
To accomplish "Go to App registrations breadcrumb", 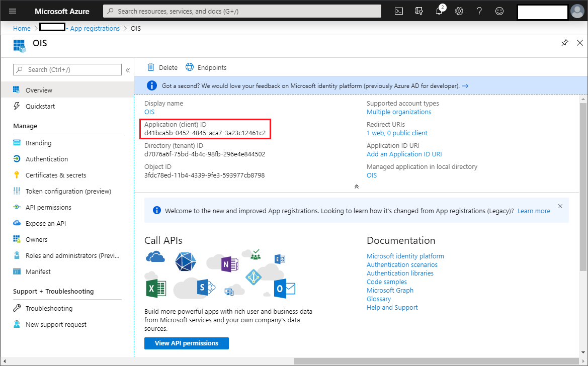I will tap(95, 29).
